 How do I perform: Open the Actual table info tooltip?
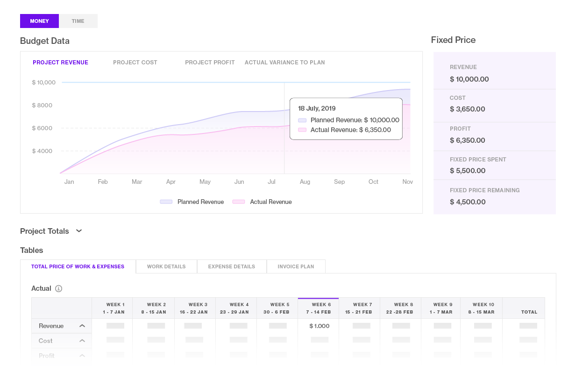click(x=58, y=288)
